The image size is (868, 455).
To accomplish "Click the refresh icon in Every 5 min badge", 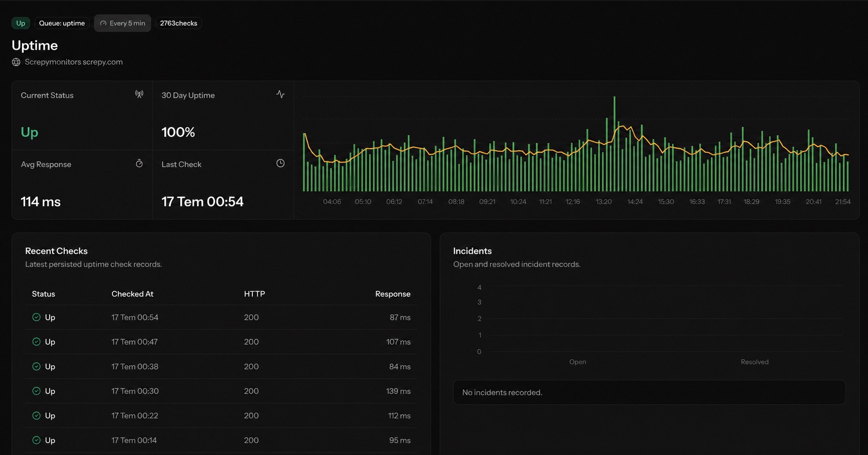I will click(103, 24).
